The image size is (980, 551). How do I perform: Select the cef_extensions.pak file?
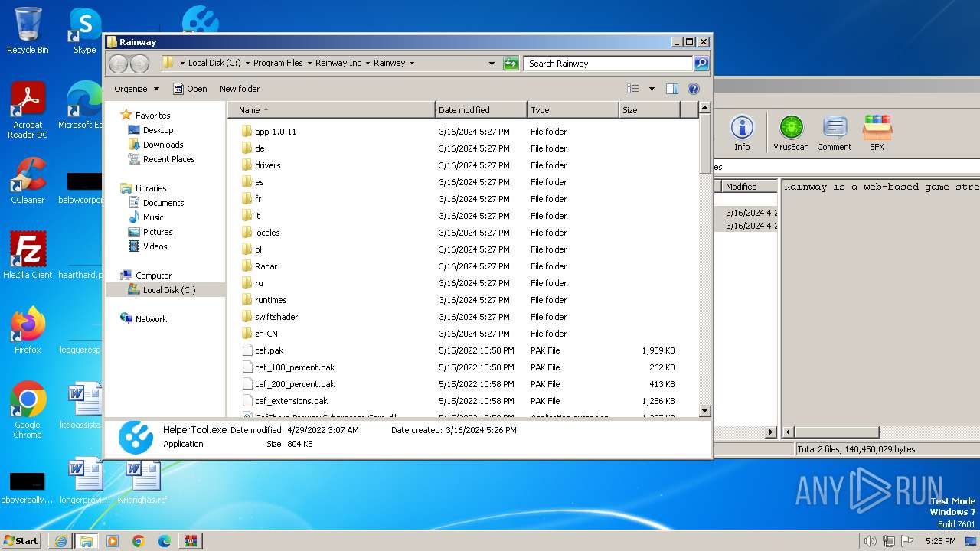point(291,401)
